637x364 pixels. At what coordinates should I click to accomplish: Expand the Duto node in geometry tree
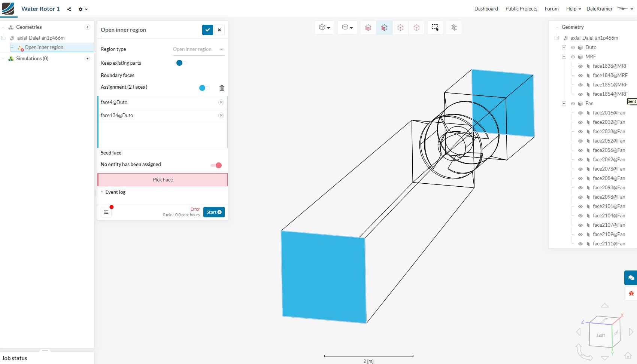coord(564,48)
